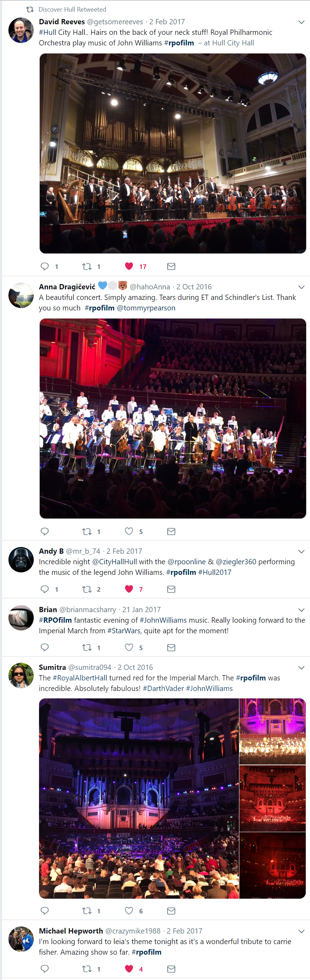Reply to Michael Hepworth's leia's theme tweet
Viewport: 310px width, 980px height.
coord(44,969)
